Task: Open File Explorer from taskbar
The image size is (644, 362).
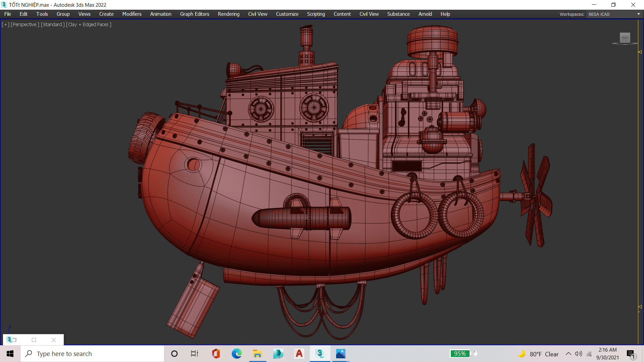Action: tap(257, 354)
